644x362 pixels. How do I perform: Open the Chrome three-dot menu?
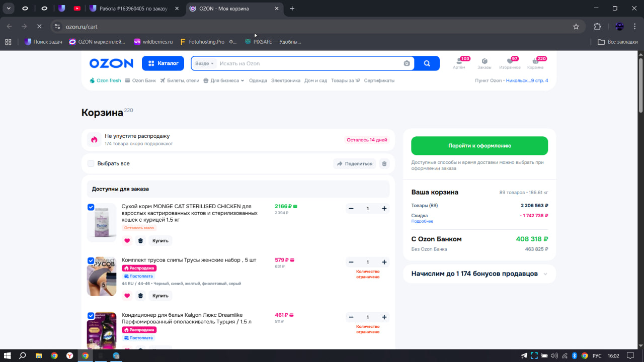tap(635, 27)
